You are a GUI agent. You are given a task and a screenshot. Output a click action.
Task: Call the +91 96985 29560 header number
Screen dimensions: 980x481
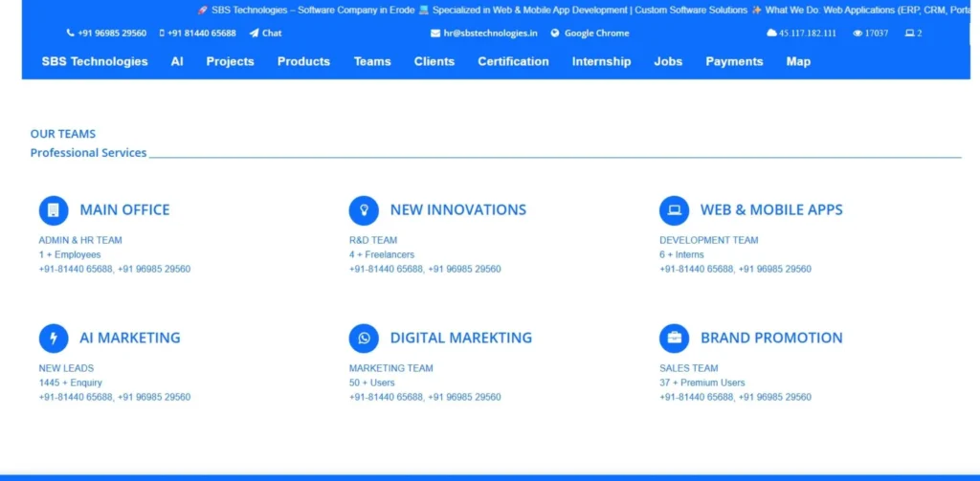click(x=112, y=33)
